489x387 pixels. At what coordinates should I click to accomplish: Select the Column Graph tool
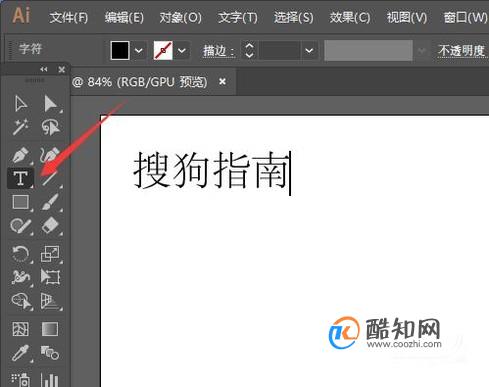click(50, 379)
